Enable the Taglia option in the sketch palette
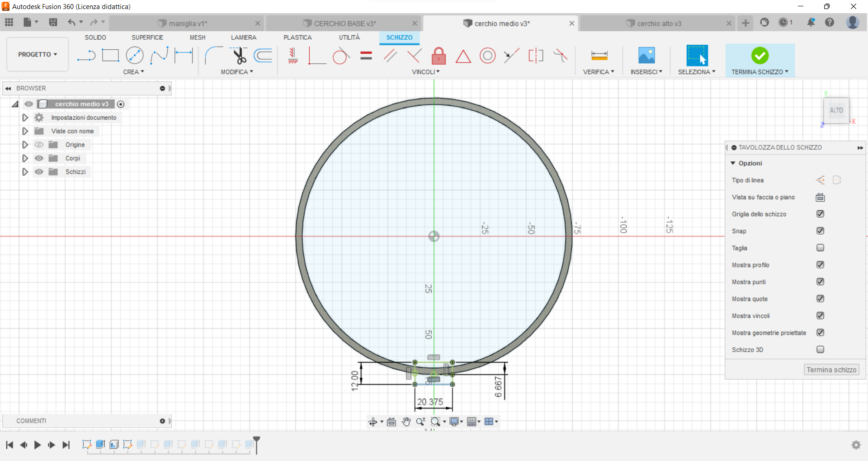868x461 pixels. pyautogui.click(x=820, y=248)
